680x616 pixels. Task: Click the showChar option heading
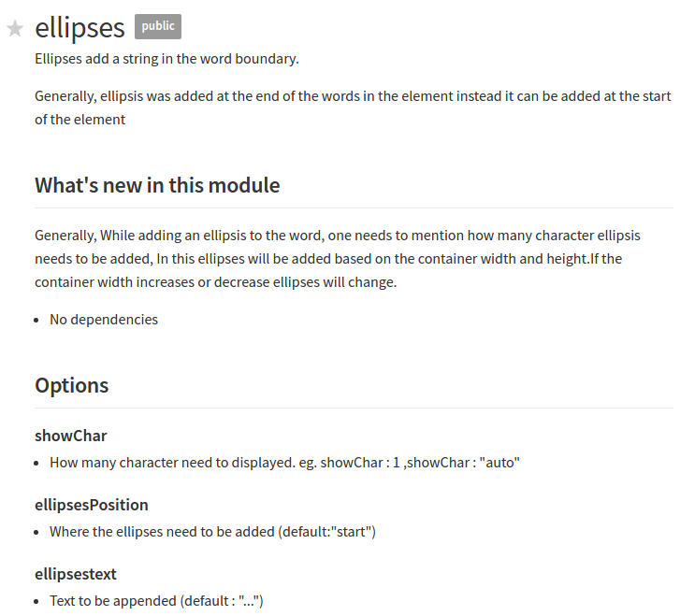[71, 436]
